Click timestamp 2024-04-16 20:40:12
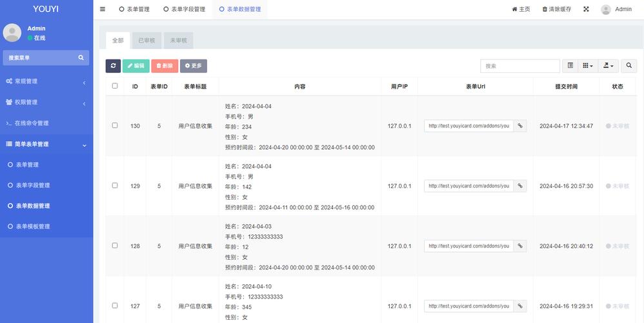 [566, 246]
